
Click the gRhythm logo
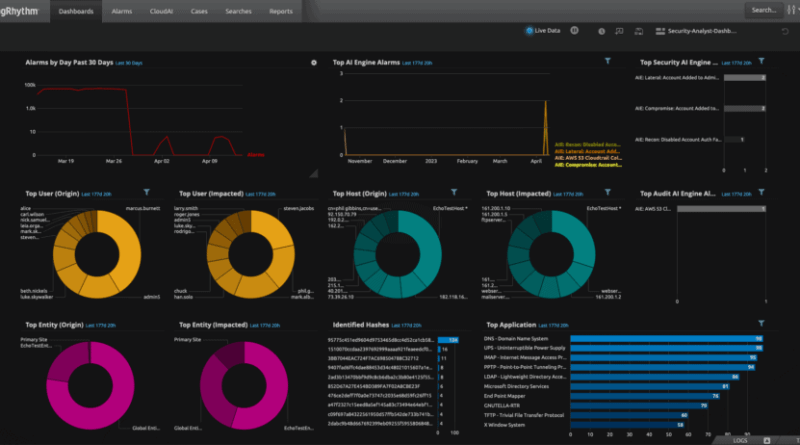(x=19, y=11)
